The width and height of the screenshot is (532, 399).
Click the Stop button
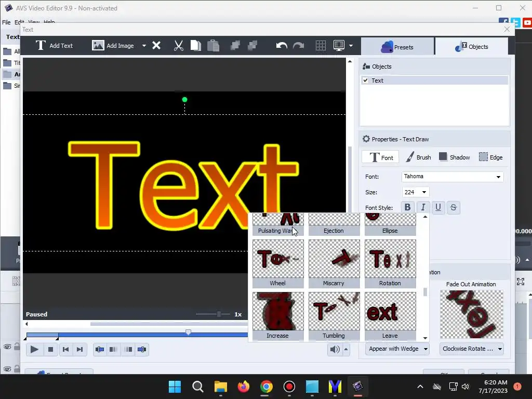pos(50,349)
